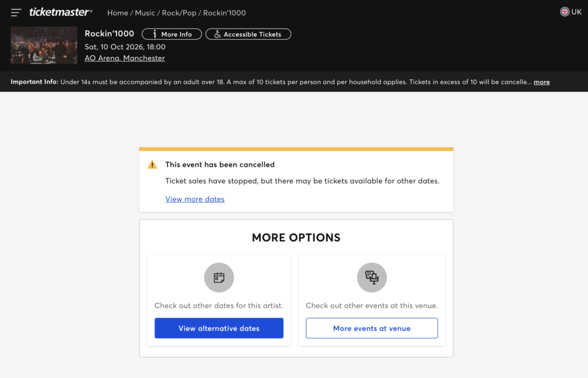The height and width of the screenshot is (378, 588).
Task: Click the Rockin'1000 event thumbnail image
Action: (x=44, y=45)
